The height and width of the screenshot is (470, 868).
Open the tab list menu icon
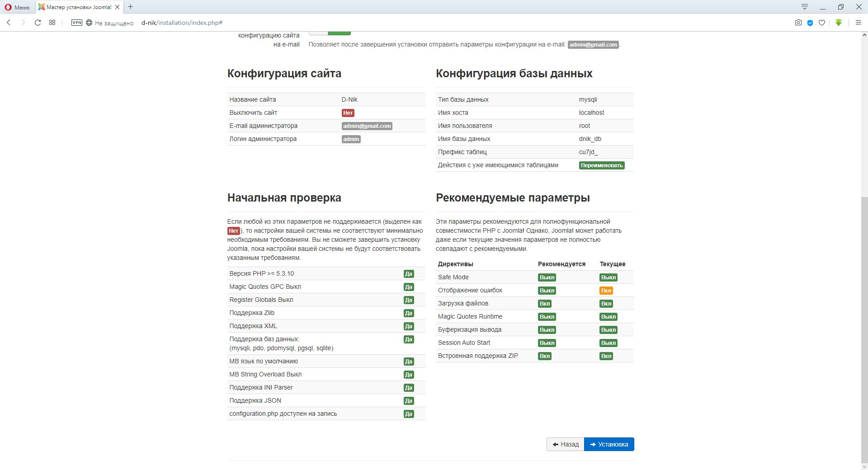point(805,7)
